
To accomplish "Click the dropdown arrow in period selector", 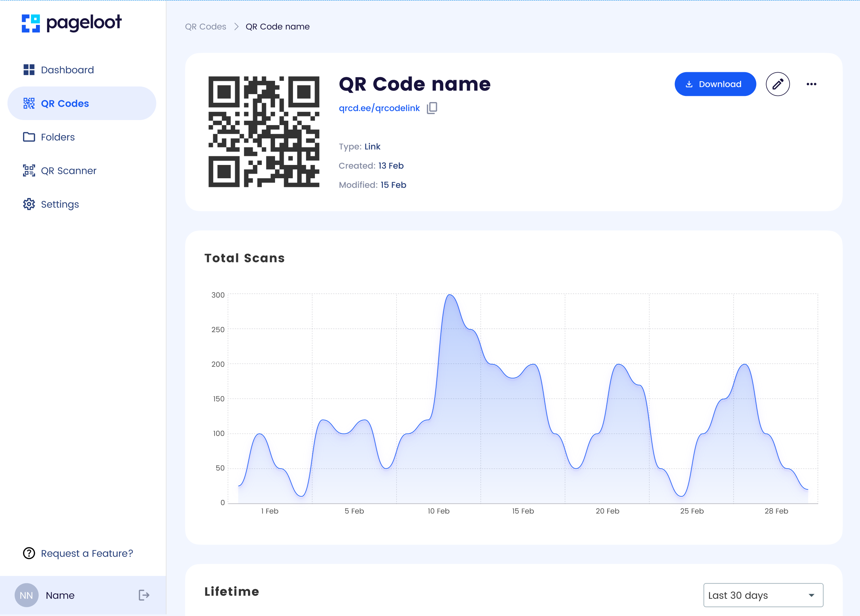I will tap(811, 595).
